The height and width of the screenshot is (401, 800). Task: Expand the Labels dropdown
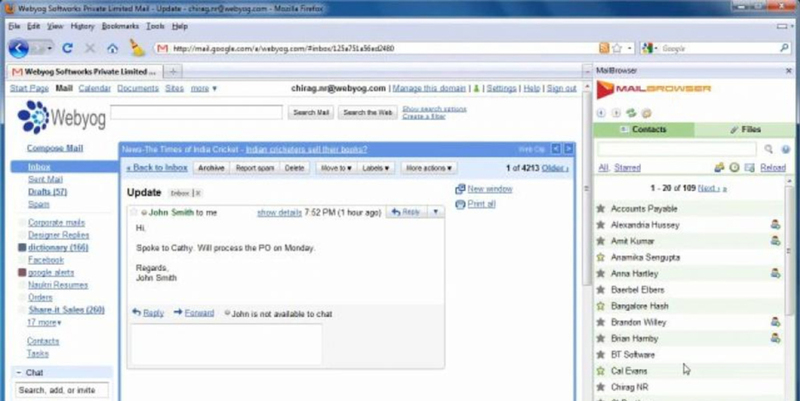[376, 168]
